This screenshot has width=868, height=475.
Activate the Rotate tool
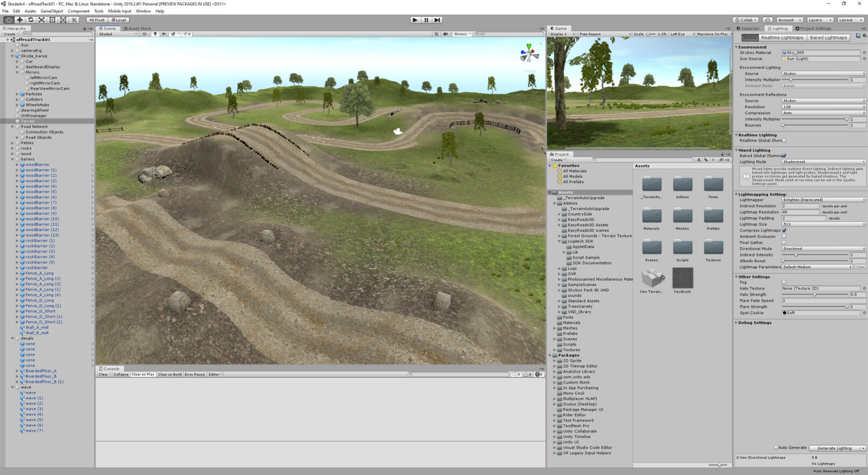[31, 20]
